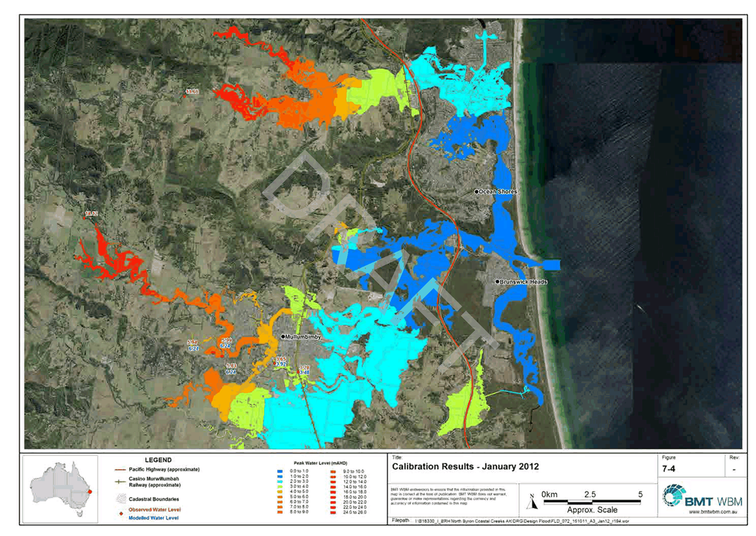The height and width of the screenshot is (536, 756).
Task: Open the www.bmtwbm.com.au link
Action: [x=712, y=512]
